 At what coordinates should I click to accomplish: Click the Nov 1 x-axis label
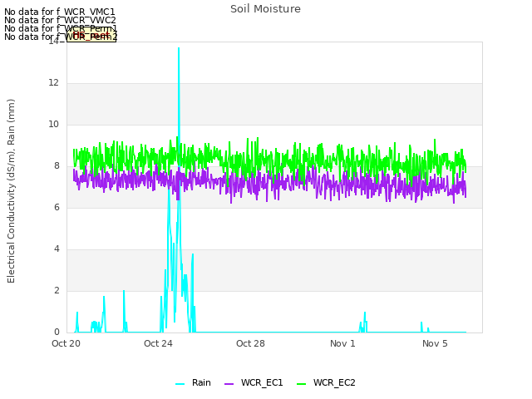(342, 343)
